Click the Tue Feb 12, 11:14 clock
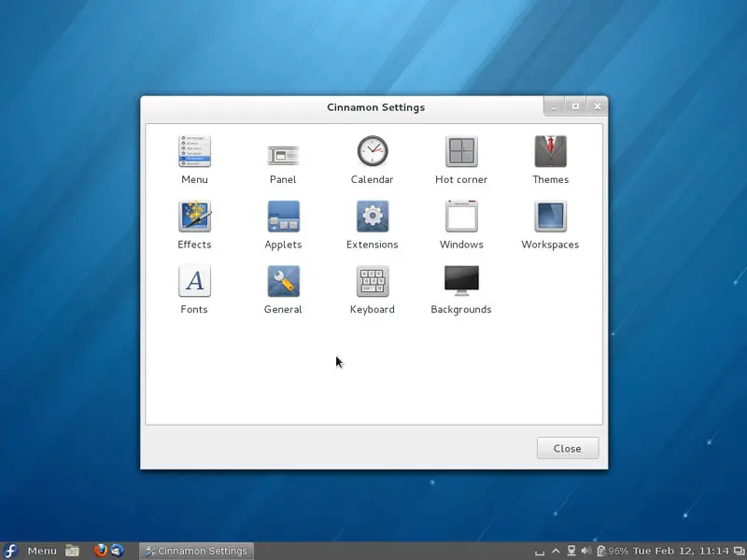Viewport: 747px width, 560px height. point(682,551)
